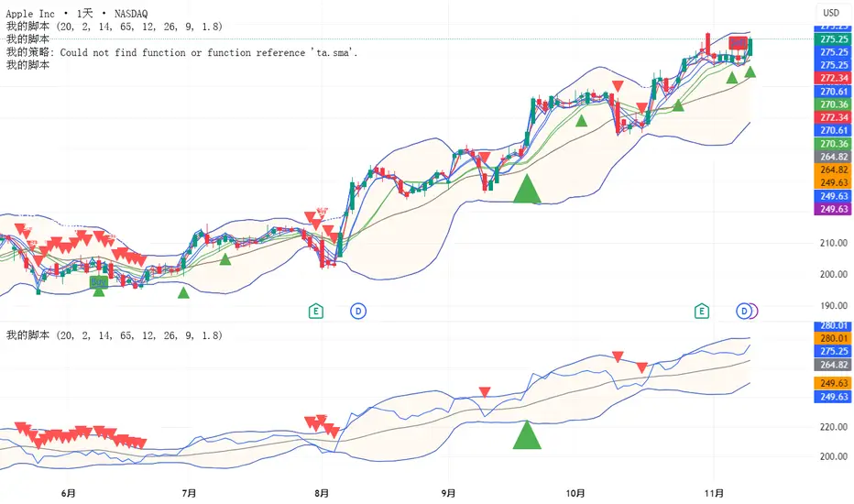The width and height of the screenshot is (854, 504).
Task: Click the teal 275.25 last price label
Action: [x=833, y=39]
